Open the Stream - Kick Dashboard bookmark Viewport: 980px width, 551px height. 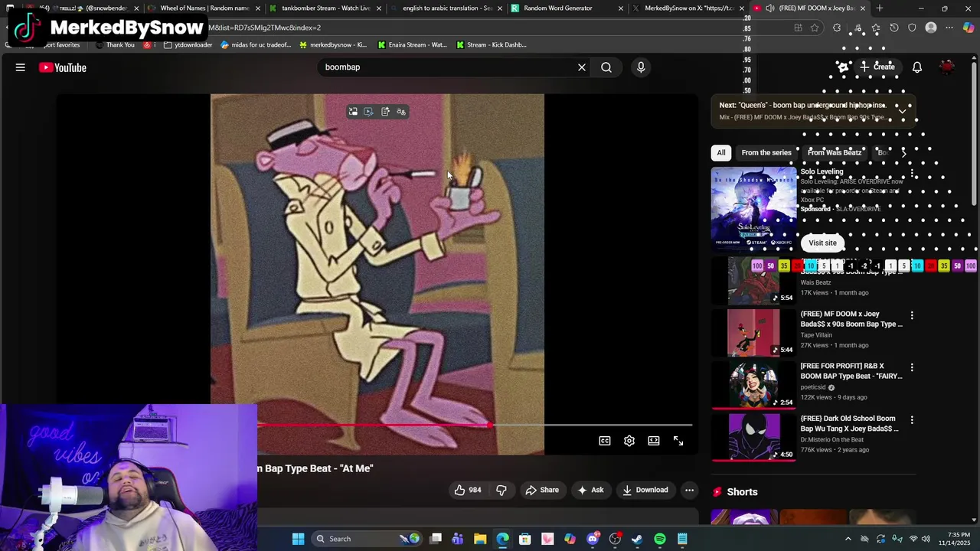click(491, 44)
